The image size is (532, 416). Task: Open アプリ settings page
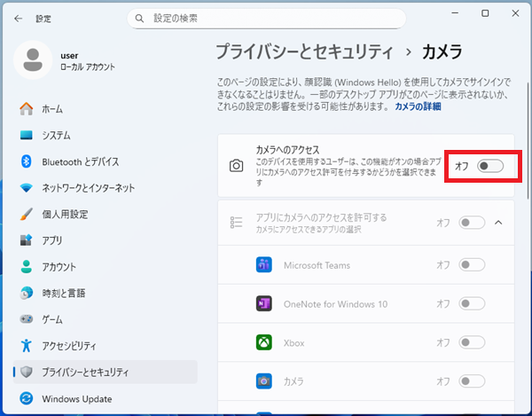(x=106, y=240)
